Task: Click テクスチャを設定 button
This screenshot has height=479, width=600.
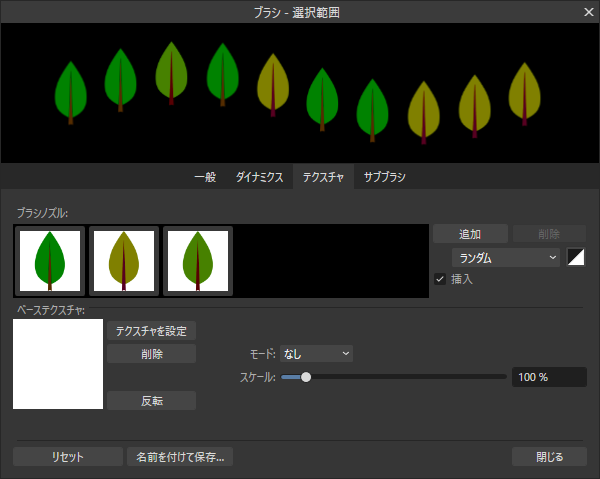Action: pos(152,331)
